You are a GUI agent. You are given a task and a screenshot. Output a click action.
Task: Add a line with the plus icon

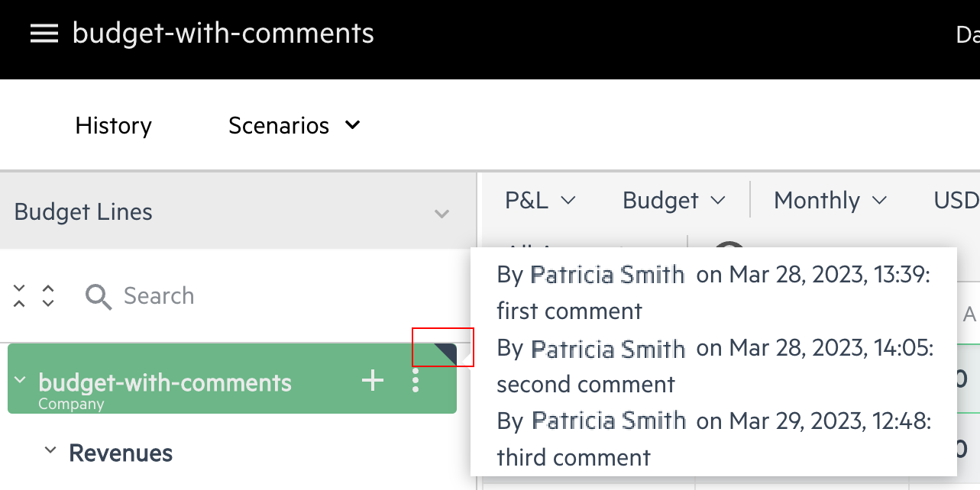373,379
